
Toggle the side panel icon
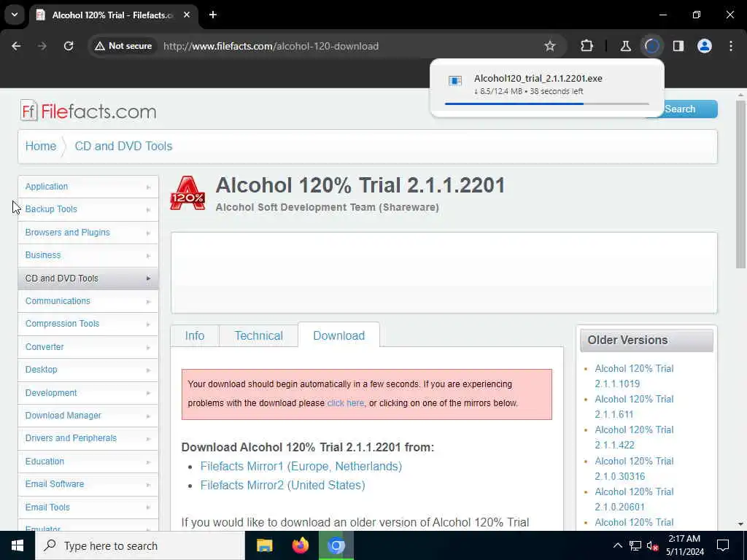click(678, 46)
